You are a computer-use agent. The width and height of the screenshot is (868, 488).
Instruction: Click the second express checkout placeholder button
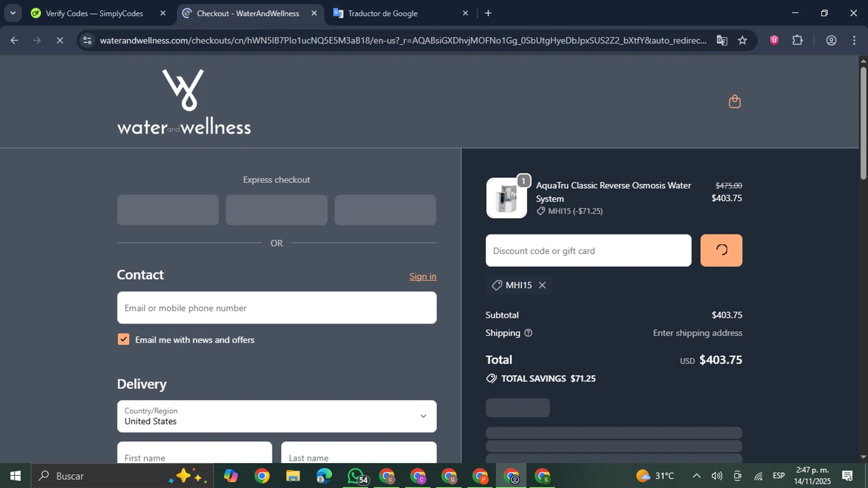point(277,210)
